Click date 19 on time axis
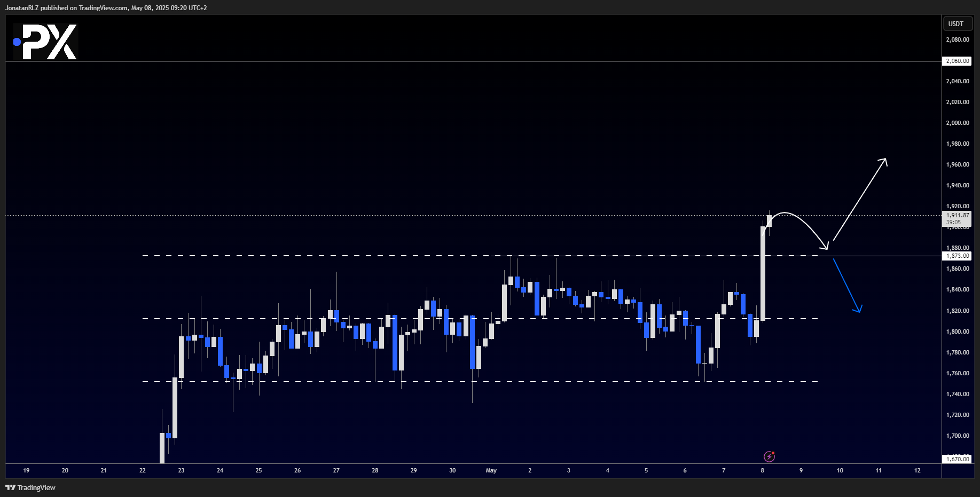This screenshot has width=980, height=497. [26, 470]
